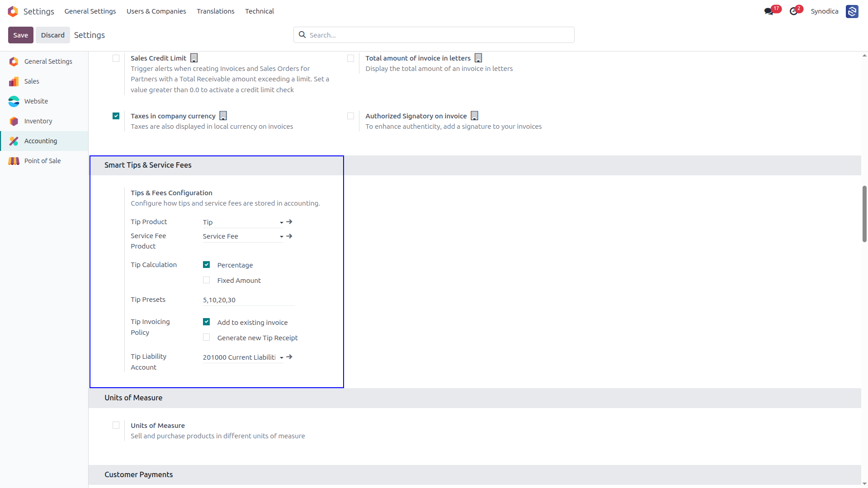Click the Tip Invoicing Policy label

[150, 327]
